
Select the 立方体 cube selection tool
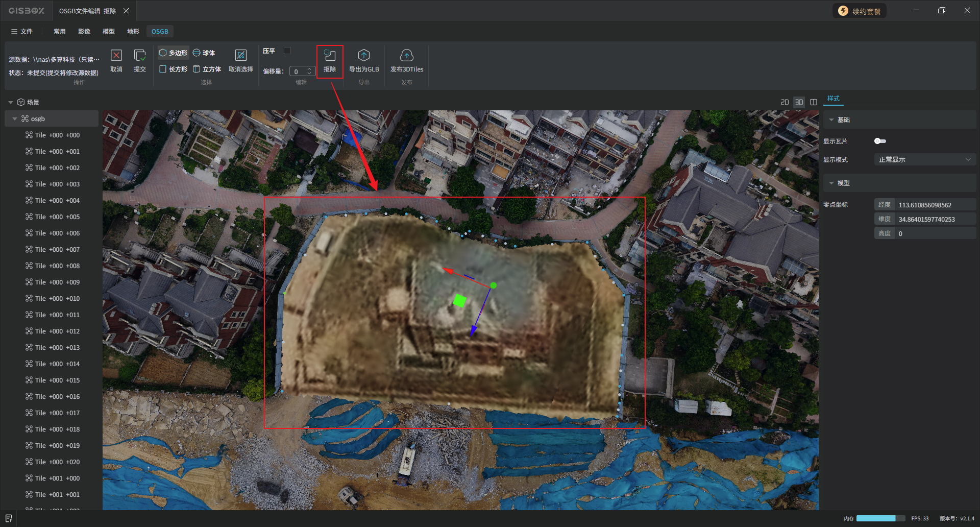[207, 69]
